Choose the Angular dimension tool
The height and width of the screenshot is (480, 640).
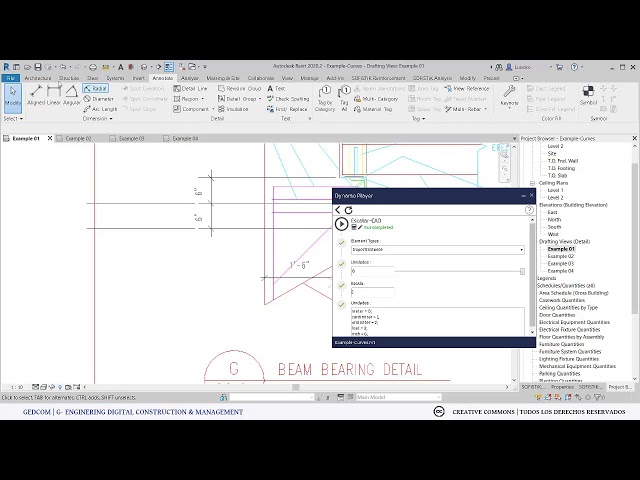point(71,96)
